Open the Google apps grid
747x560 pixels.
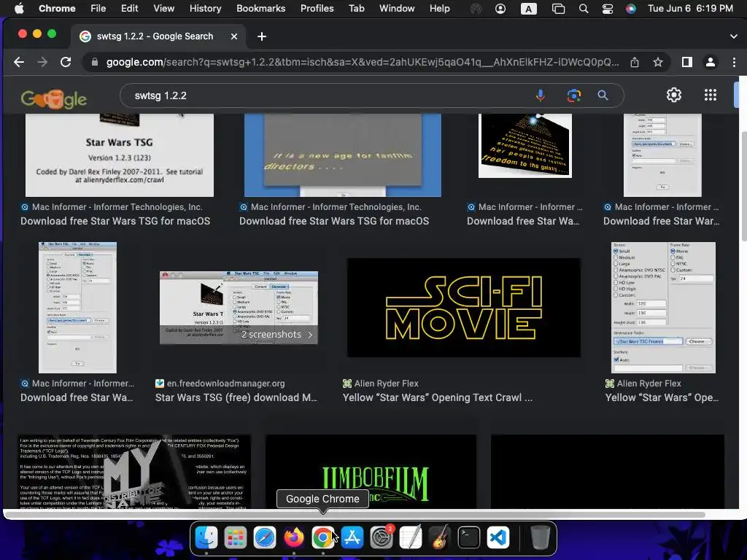[711, 96]
